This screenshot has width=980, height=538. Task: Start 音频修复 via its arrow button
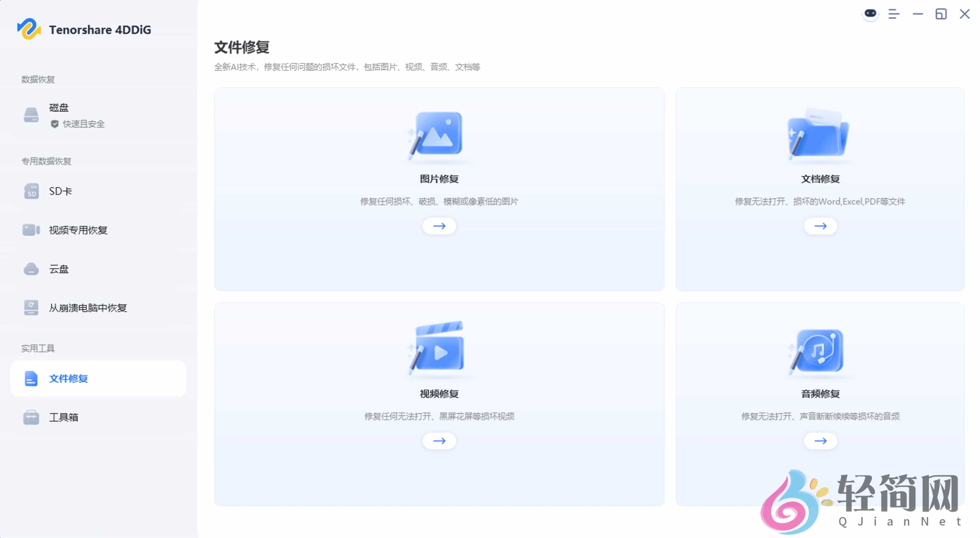pyautogui.click(x=820, y=441)
